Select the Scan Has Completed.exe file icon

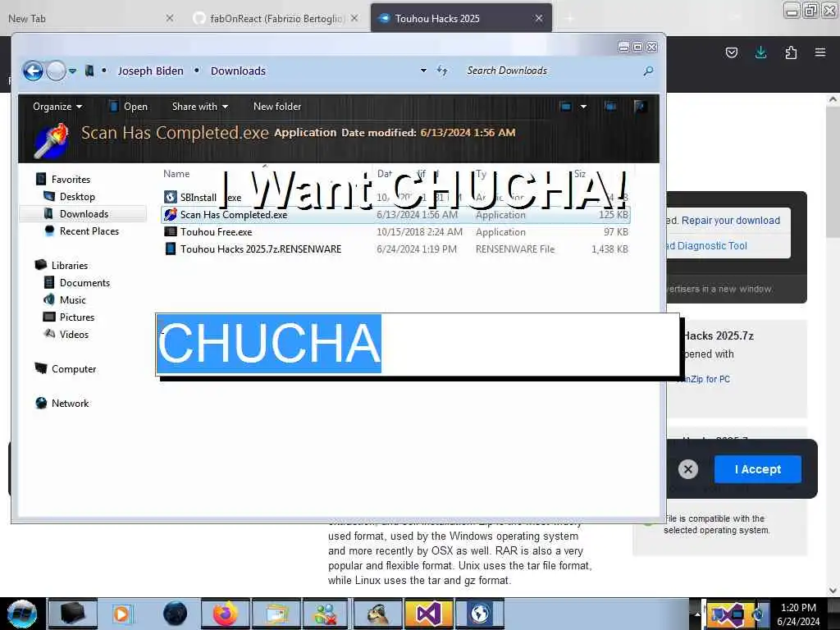point(171,214)
